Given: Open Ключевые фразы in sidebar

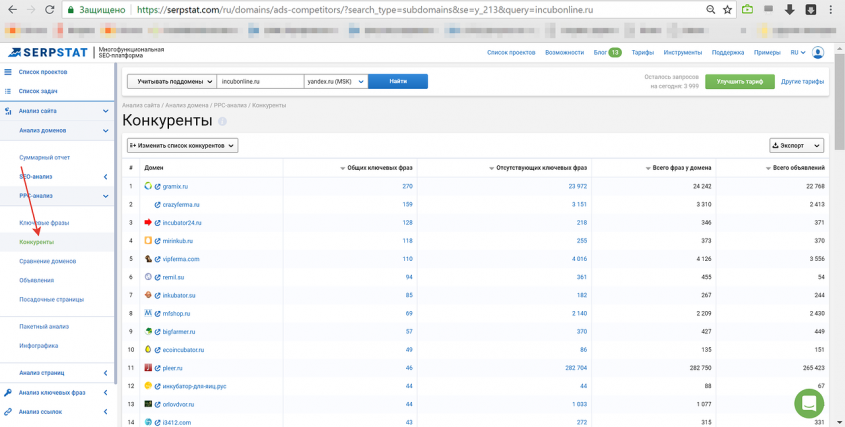Looking at the screenshot, I should [44, 223].
